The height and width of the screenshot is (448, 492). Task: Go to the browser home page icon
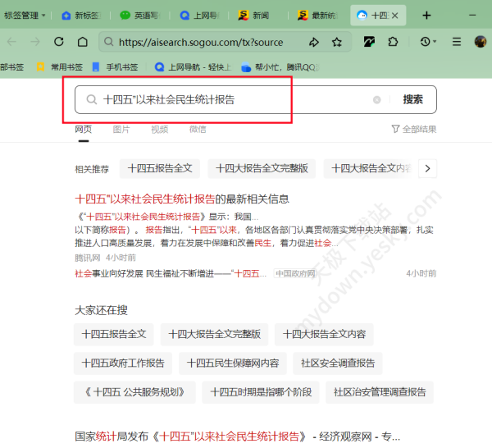click(83, 42)
